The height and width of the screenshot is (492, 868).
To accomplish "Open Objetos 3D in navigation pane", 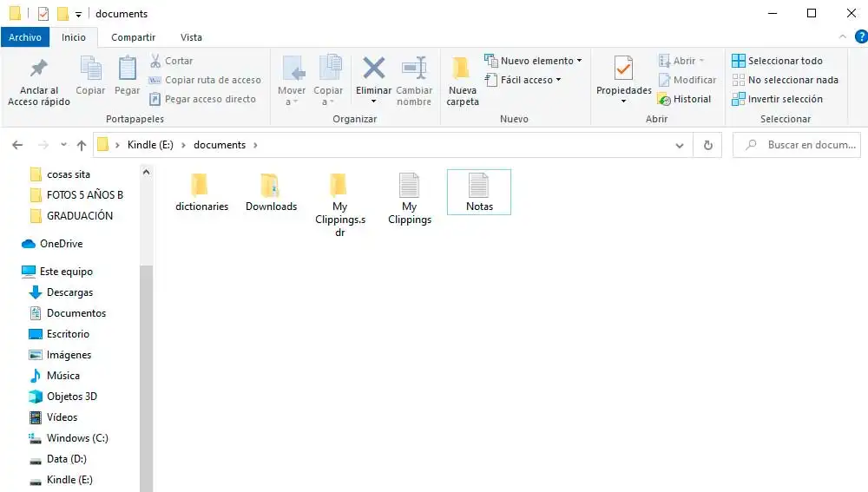I will (62, 397).
